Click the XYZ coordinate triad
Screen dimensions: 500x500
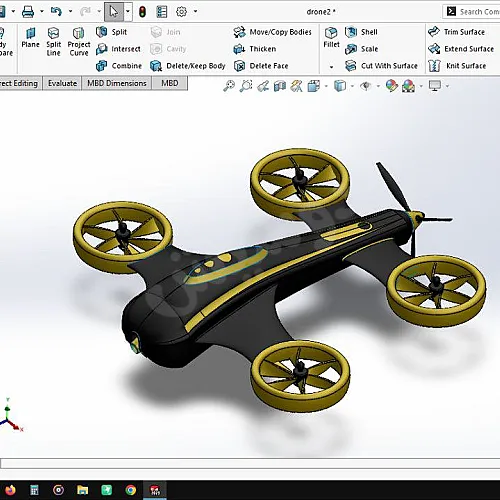(11, 416)
